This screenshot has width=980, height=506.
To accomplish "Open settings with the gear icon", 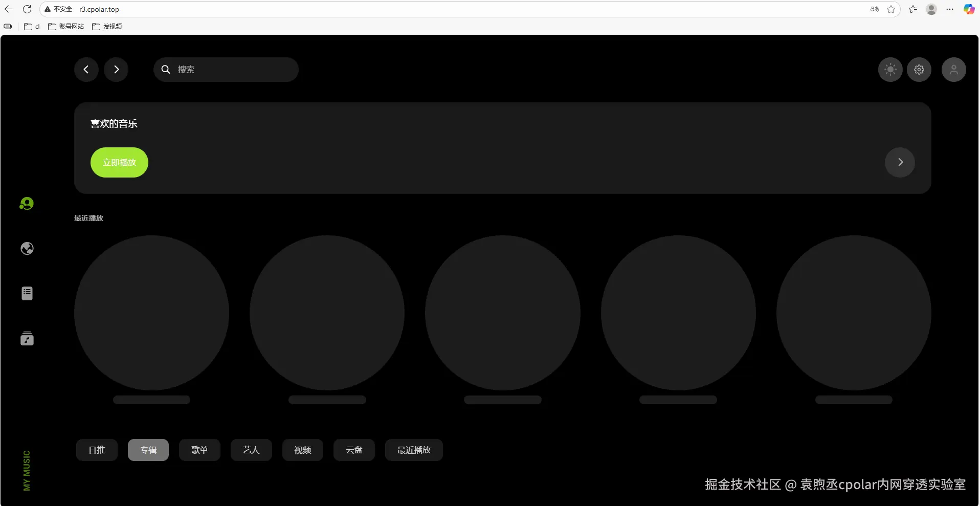I will click(x=919, y=70).
